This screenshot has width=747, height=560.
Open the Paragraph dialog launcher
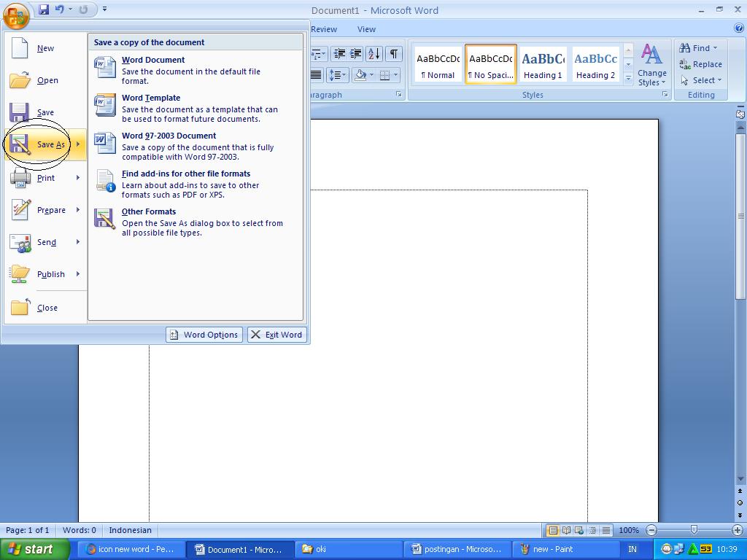point(399,95)
